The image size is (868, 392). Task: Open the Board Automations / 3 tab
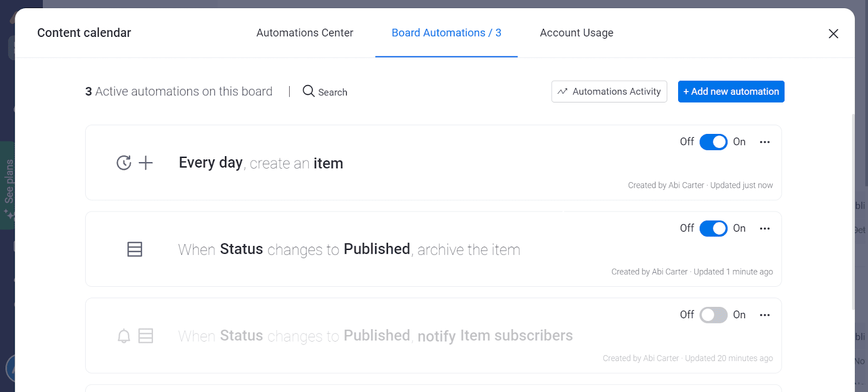point(446,33)
